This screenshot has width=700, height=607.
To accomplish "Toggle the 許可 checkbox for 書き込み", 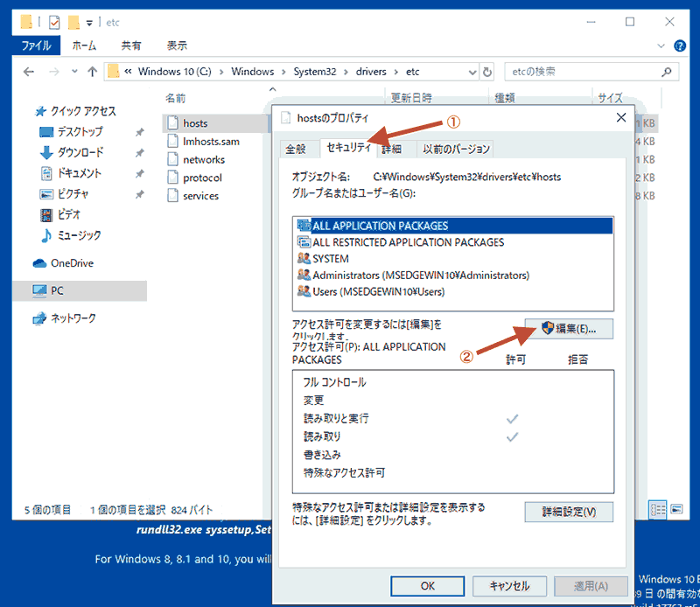I will pos(513,456).
